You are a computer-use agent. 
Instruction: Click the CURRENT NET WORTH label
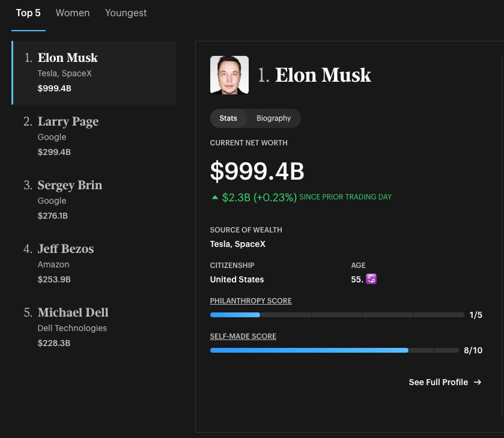(x=249, y=143)
